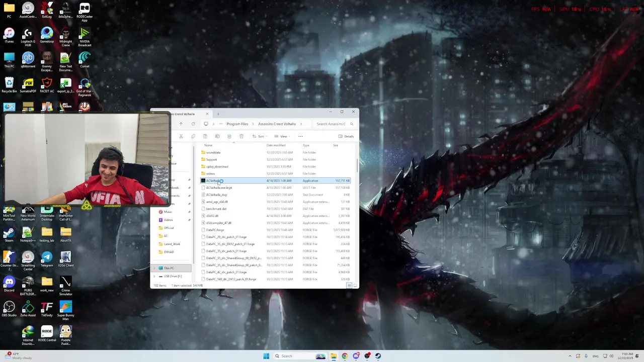
Task: Expand the This PC tree node
Action: (x=154, y=268)
